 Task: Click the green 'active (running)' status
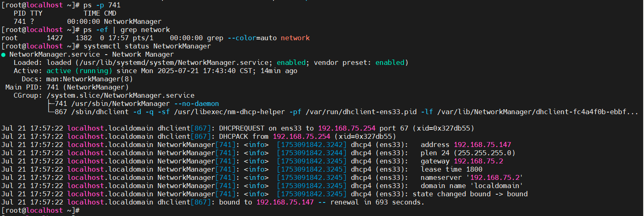[x=79, y=71]
